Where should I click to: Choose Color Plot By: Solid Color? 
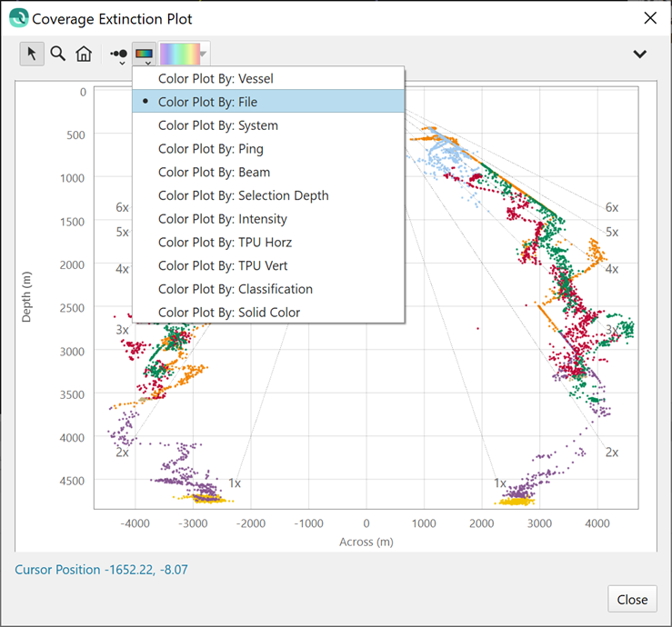[228, 313]
